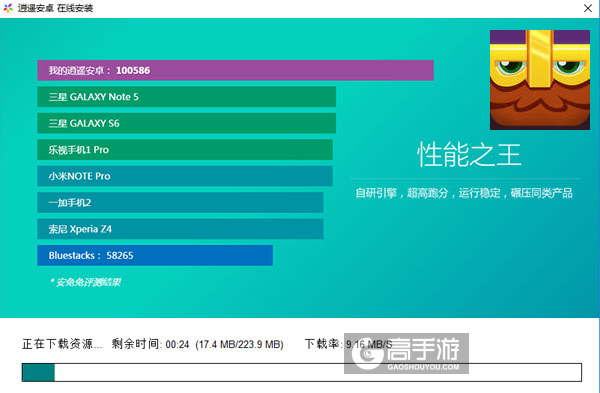Image resolution: width=600 pixels, height=393 pixels.
Task: Click the 正在下载资源 status text
Action: (x=62, y=344)
